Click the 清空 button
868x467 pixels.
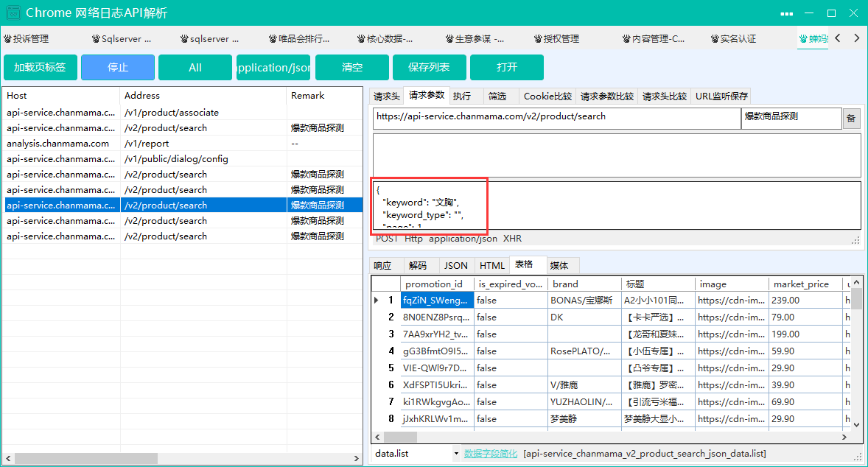tap(352, 68)
